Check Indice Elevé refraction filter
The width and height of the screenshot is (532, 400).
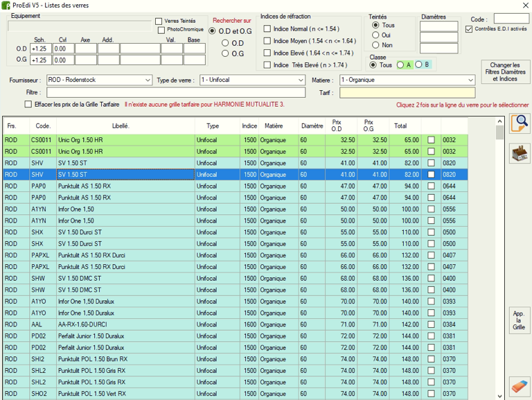267,53
